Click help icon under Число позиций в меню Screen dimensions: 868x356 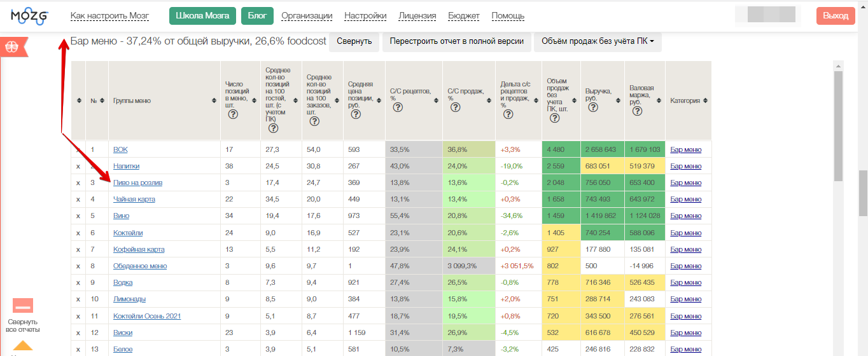[233, 114]
